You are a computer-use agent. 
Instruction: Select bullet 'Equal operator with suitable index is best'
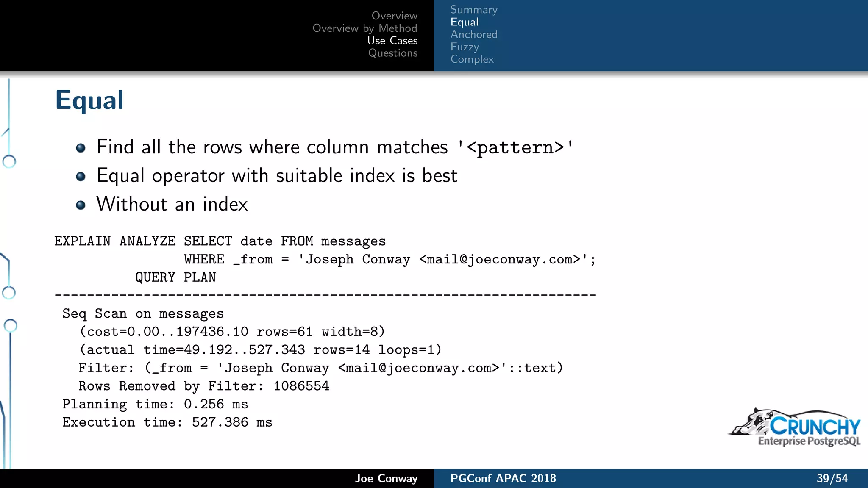click(x=277, y=176)
